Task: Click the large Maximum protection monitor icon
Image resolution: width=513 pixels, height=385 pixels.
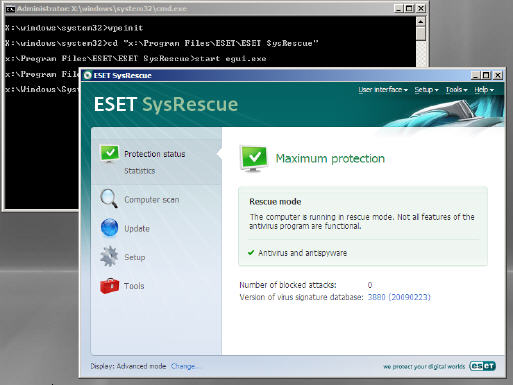Action: pos(254,158)
